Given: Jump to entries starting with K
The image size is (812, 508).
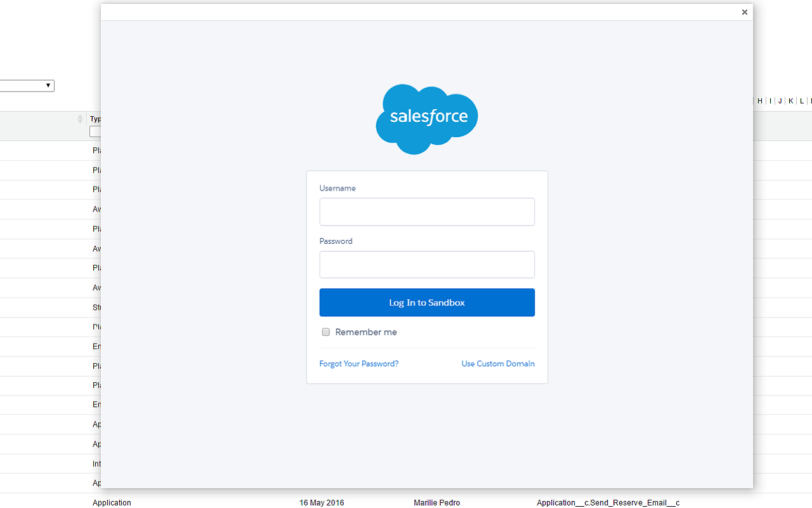Looking at the screenshot, I should click(790, 101).
